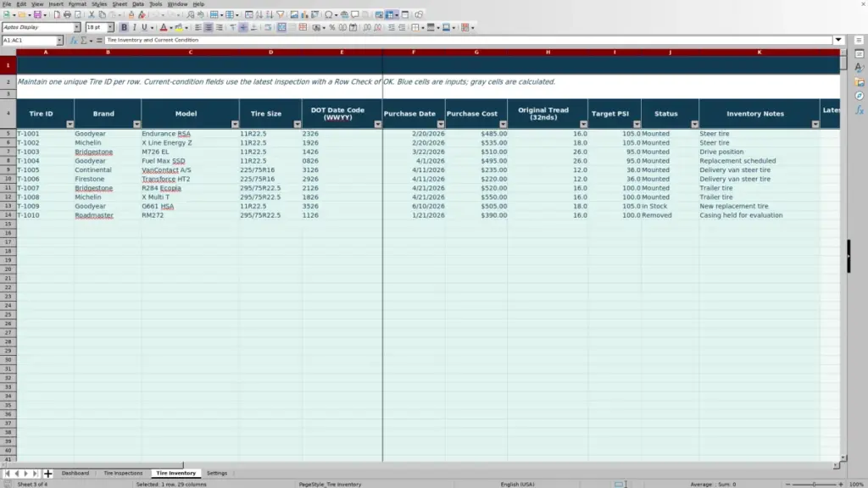Click the formula equals sign icon

(99, 41)
